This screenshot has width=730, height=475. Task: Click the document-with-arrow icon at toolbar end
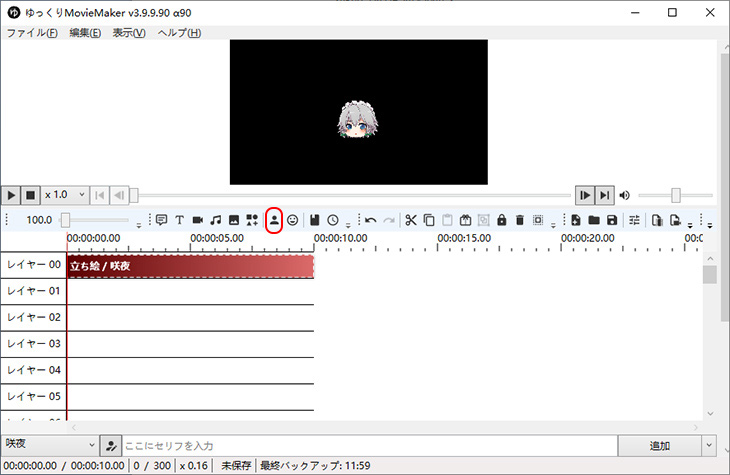tap(675, 220)
